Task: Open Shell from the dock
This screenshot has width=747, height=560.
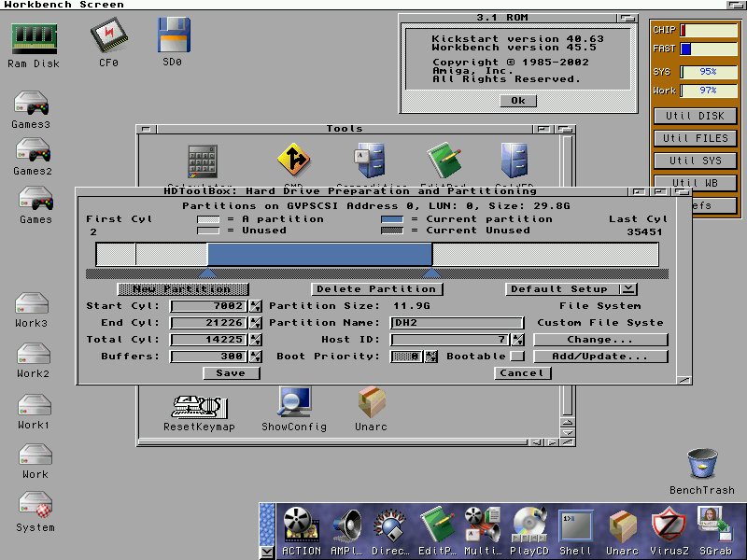Action: (575, 526)
